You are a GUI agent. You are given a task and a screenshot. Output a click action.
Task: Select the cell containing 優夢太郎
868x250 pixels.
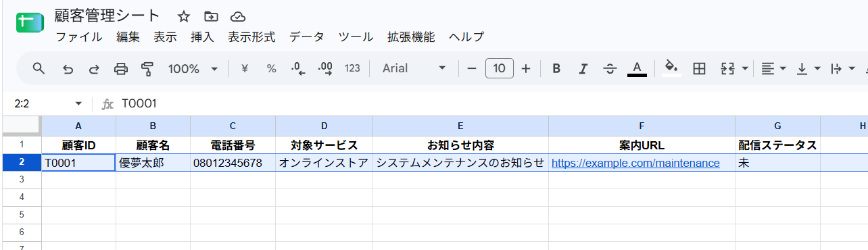click(153, 163)
